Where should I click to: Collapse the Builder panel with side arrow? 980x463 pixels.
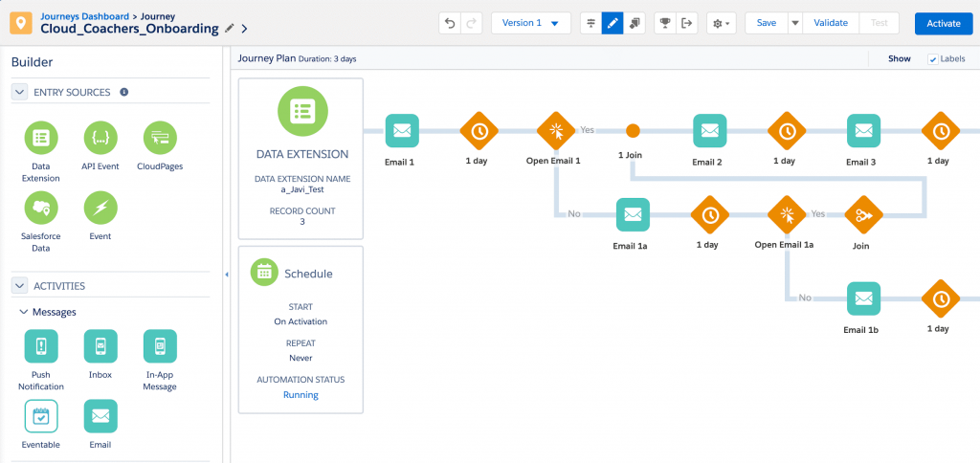[x=226, y=275]
